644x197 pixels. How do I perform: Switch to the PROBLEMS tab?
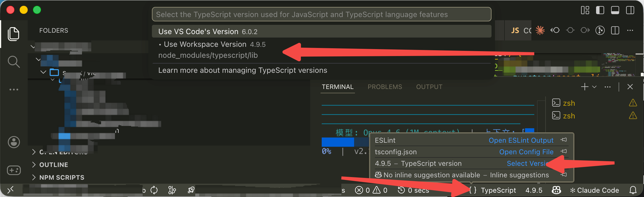[x=385, y=87]
